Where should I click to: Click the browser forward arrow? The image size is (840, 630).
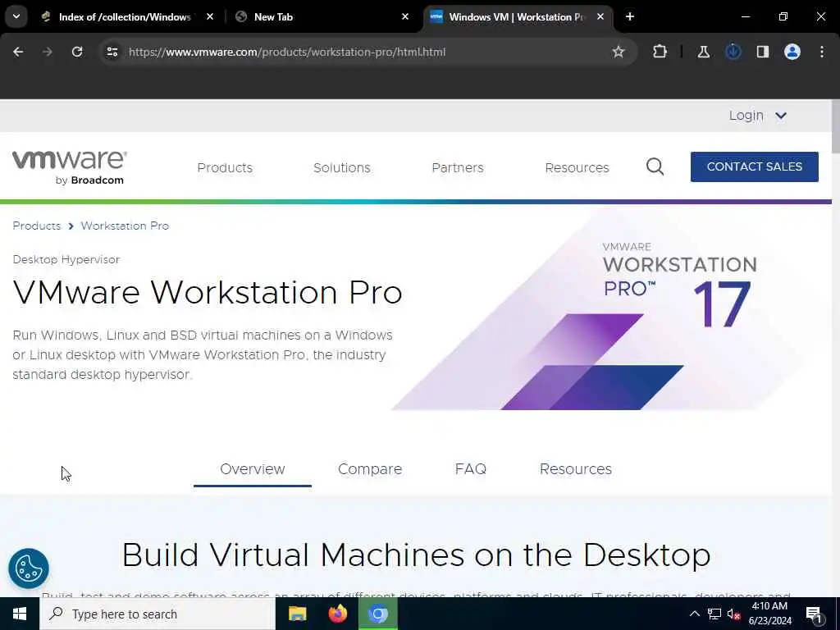(47, 52)
